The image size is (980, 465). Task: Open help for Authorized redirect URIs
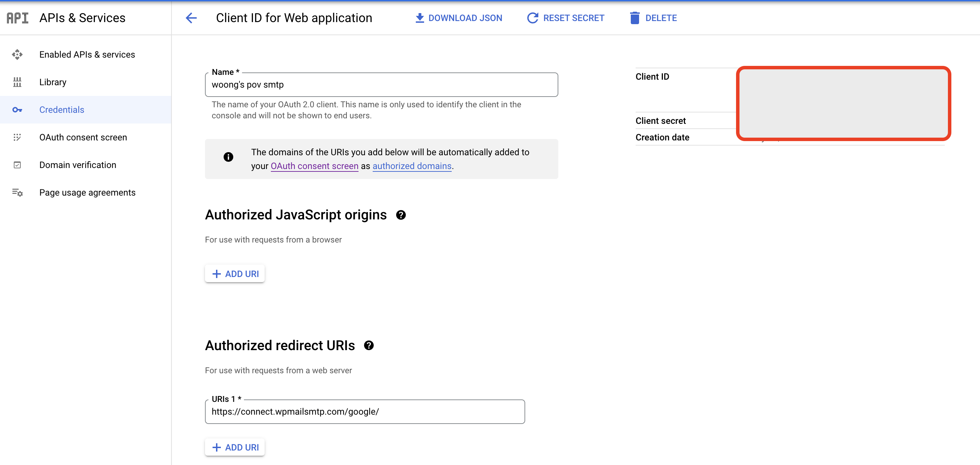pyautogui.click(x=369, y=346)
